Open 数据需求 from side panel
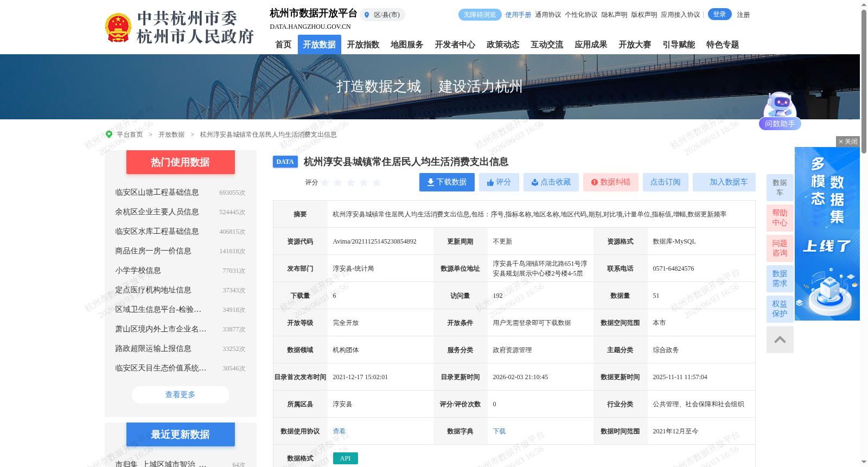 tap(780, 279)
